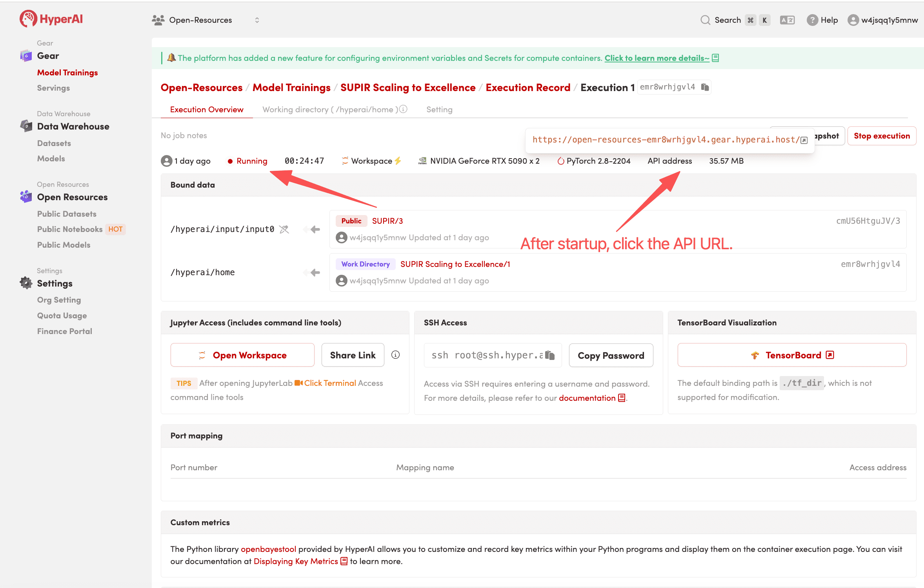Viewport: 924px width, 588px height.
Task: Click the TensorBoard button
Action: point(792,355)
